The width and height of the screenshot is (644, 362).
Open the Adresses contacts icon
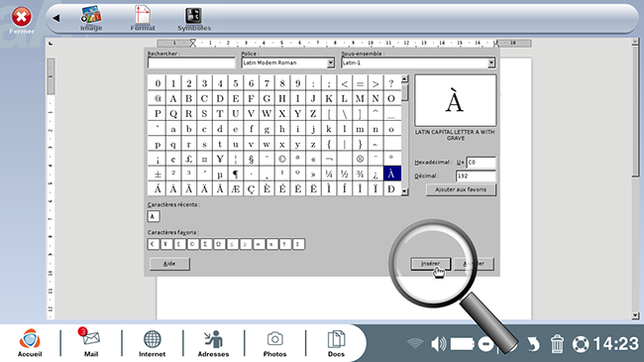point(213,342)
